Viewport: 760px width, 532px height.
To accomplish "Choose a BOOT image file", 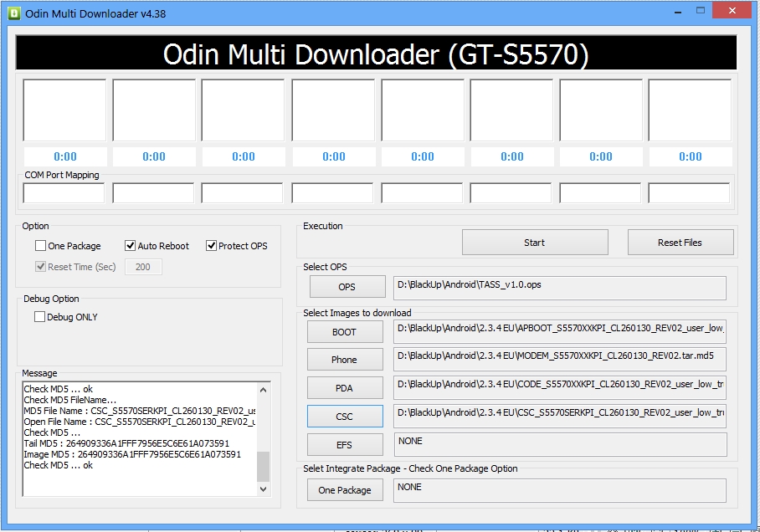I will tap(345, 332).
